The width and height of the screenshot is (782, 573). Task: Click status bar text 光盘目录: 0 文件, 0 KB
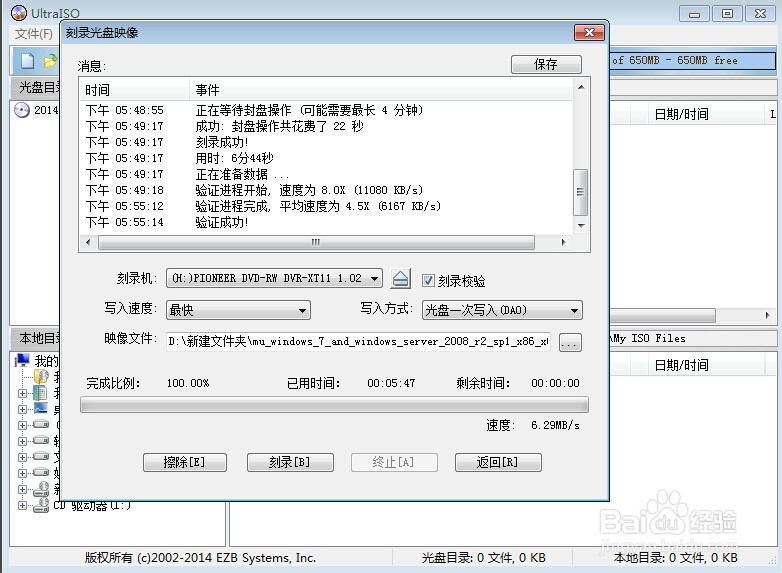tap(483, 558)
